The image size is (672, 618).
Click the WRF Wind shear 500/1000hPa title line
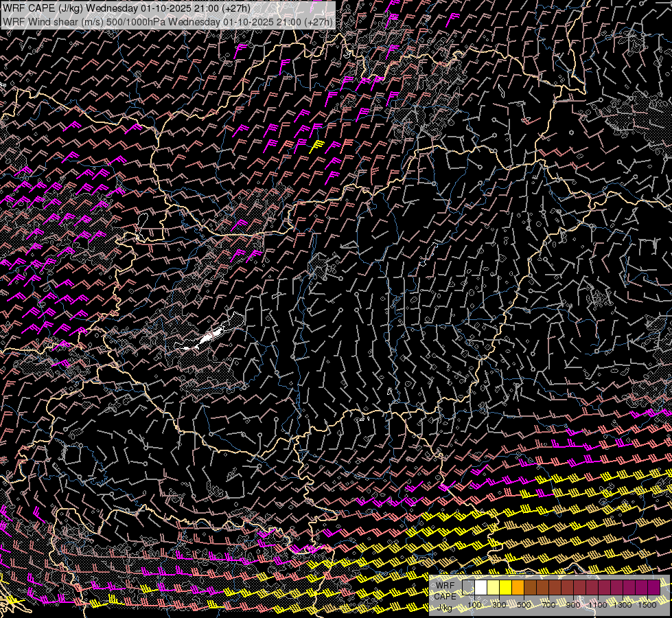click(x=167, y=21)
